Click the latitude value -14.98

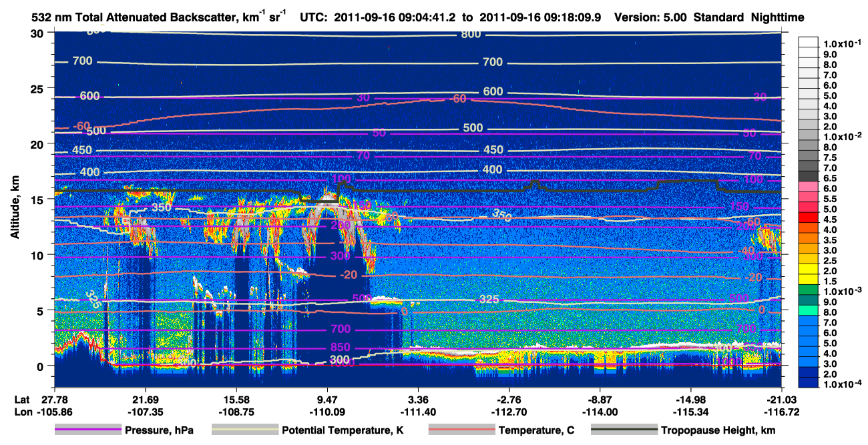coord(690,399)
